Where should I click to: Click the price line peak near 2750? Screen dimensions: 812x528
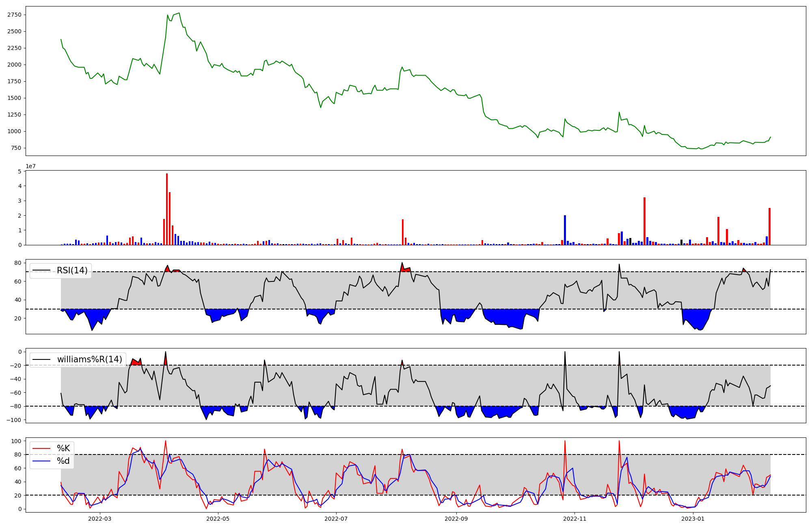[179, 13]
